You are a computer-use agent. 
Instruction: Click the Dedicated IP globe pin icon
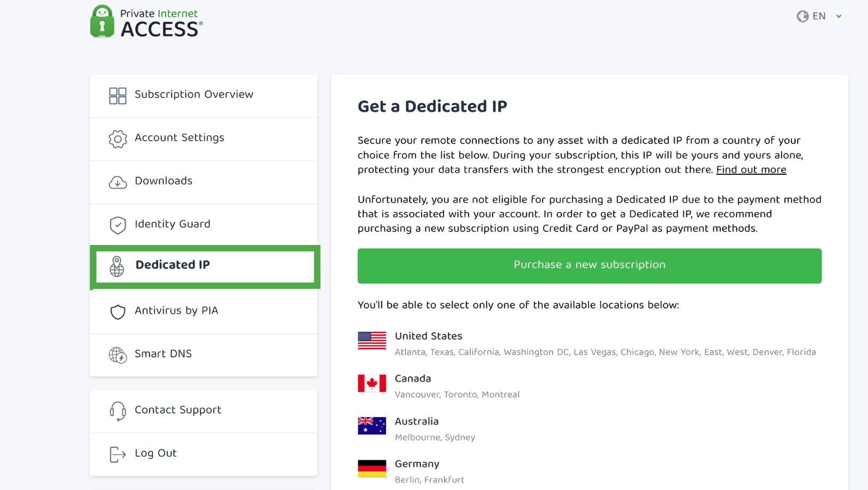click(x=117, y=267)
